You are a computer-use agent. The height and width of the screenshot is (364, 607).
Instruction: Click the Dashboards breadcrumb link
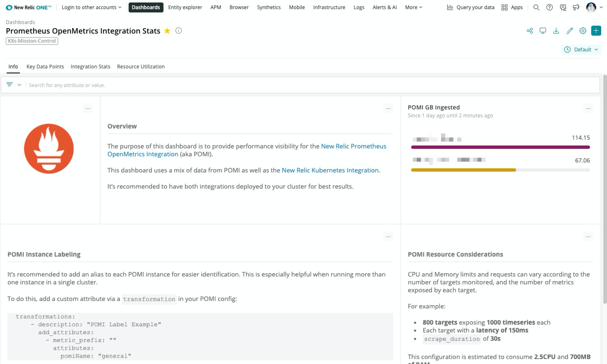(20, 22)
